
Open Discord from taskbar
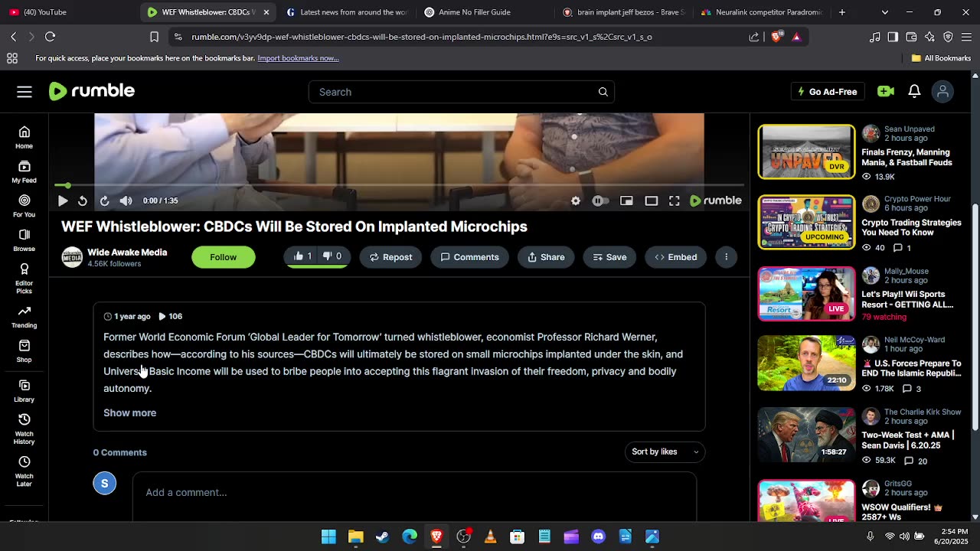[598, 536]
